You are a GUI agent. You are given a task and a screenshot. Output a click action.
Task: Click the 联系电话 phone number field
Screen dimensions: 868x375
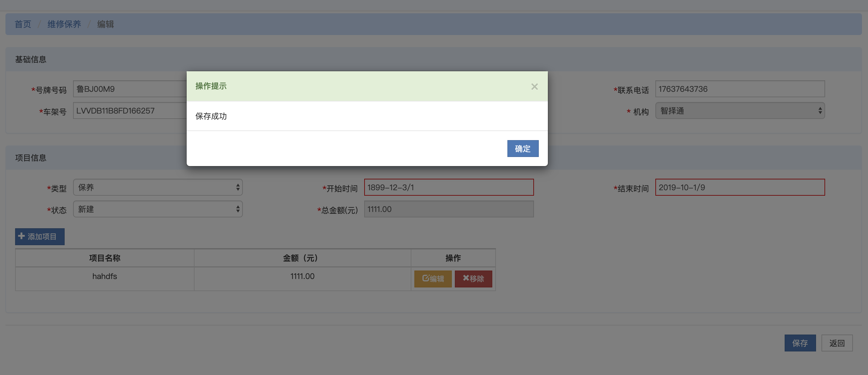pyautogui.click(x=740, y=89)
